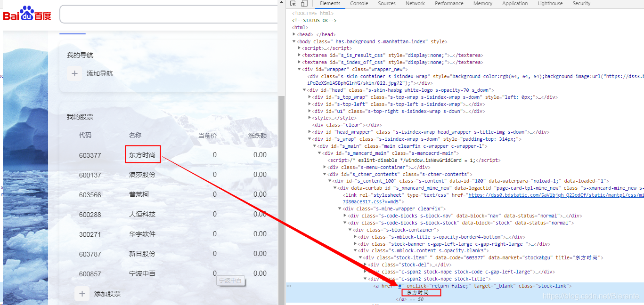Select the DOCTYPE html line
This screenshot has width=644, height=305.
(x=313, y=14)
